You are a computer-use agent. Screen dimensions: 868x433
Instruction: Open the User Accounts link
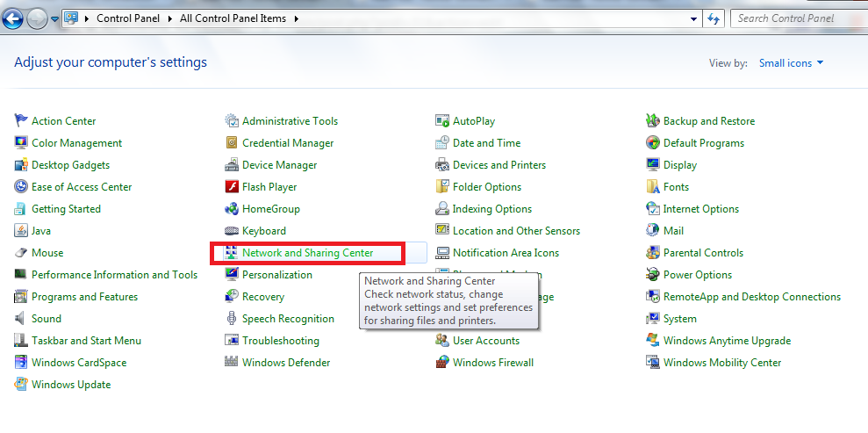pyautogui.click(x=486, y=341)
